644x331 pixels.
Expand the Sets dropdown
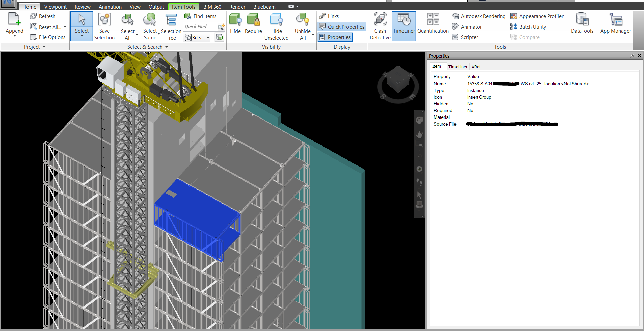(208, 37)
